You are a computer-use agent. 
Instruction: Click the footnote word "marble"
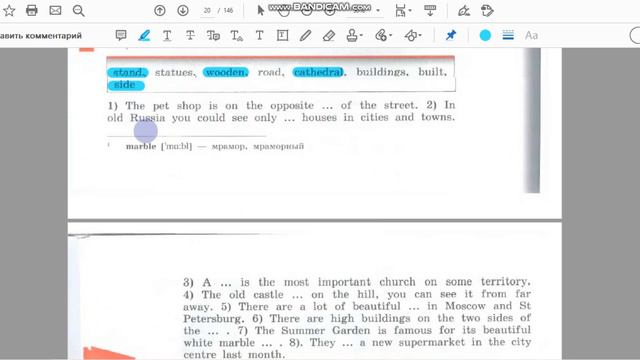click(x=141, y=146)
